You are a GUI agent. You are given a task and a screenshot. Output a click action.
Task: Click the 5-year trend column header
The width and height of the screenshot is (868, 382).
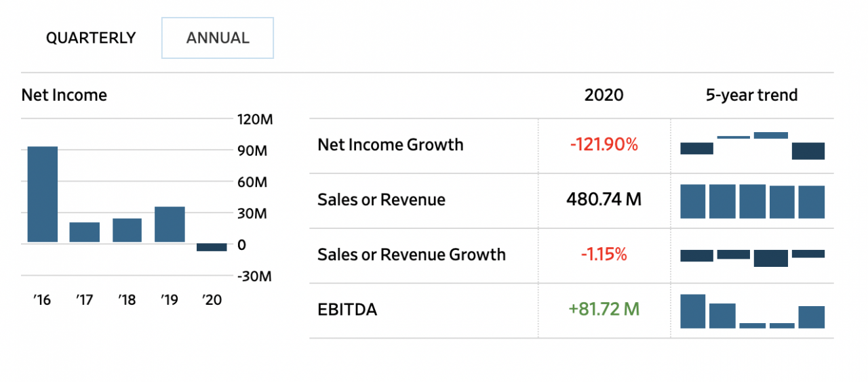[751, 95]
